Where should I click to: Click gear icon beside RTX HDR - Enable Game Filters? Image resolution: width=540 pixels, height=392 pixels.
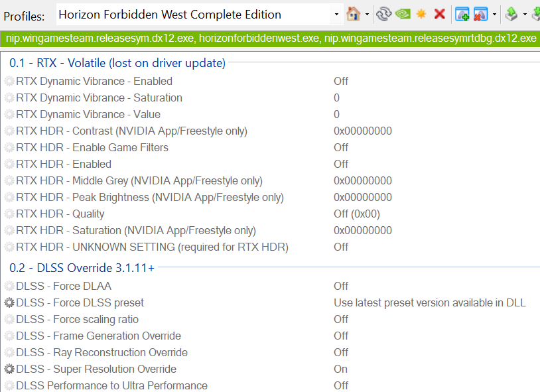pyautogui.click(x=9, y=147)
